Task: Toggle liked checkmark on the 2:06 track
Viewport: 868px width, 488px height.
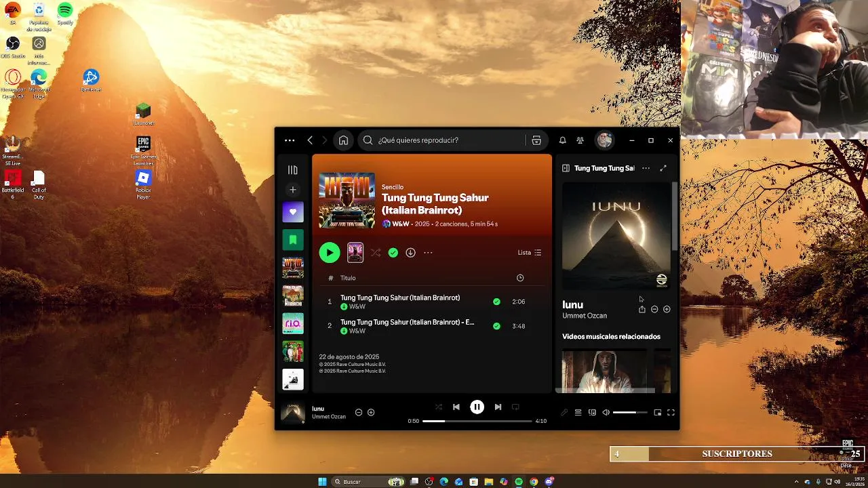Action: point(496,302)
